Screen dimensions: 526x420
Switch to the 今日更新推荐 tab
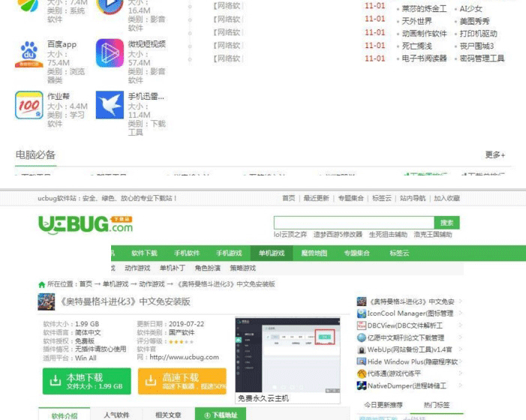click(x=383, y=405)
